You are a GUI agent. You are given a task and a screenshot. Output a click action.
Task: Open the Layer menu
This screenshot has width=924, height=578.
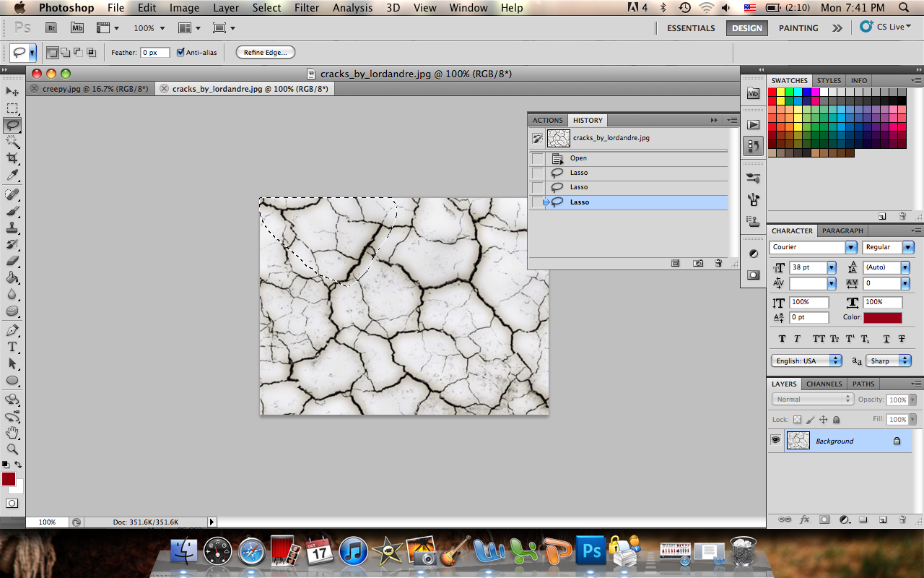[x=226, y=8]
